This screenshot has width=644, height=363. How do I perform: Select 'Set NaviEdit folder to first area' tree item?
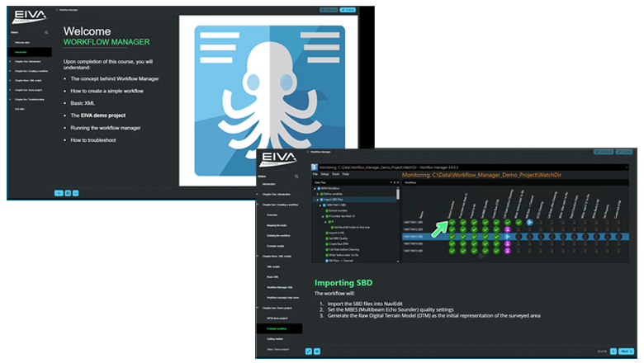pos(352,227)
